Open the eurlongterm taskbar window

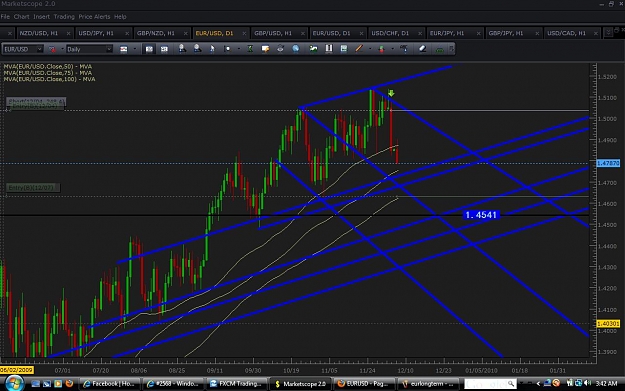(429, 383)
